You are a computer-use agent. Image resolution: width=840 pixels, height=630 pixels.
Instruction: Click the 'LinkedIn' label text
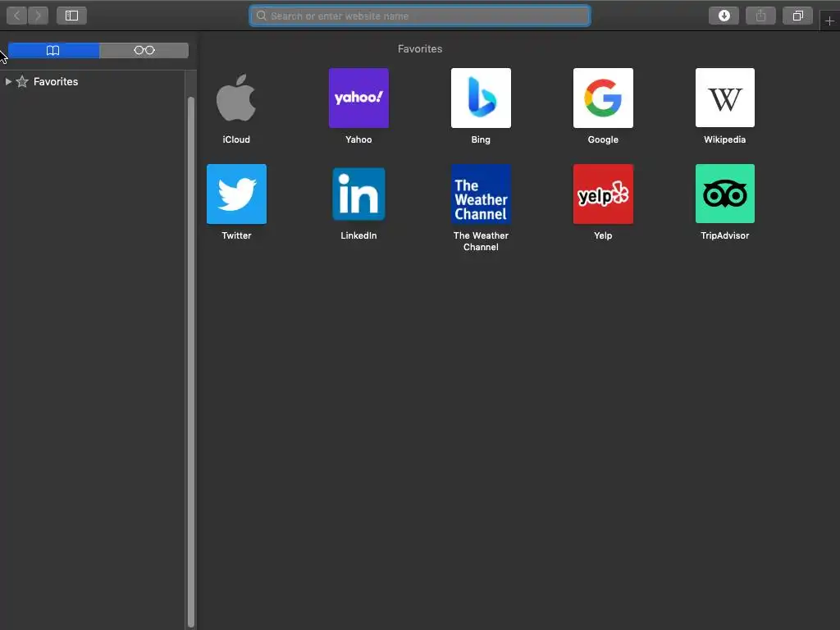click(358, 235)
